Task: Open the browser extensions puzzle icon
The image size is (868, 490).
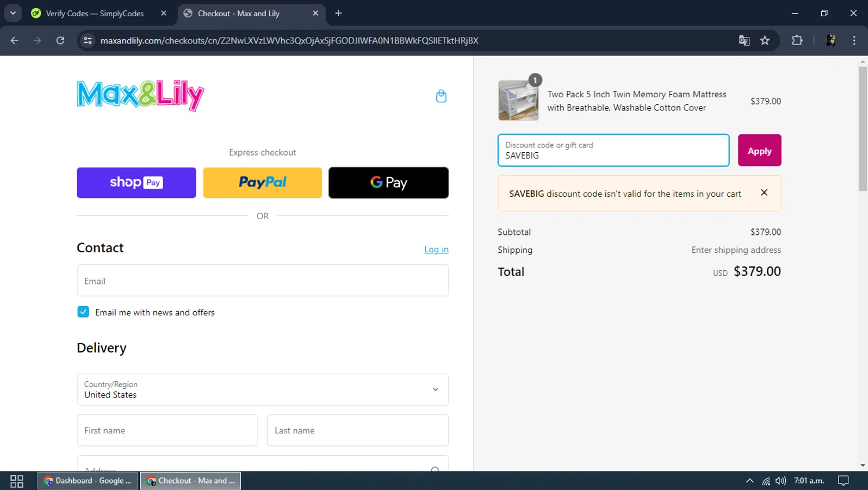Action: (797, 40)
